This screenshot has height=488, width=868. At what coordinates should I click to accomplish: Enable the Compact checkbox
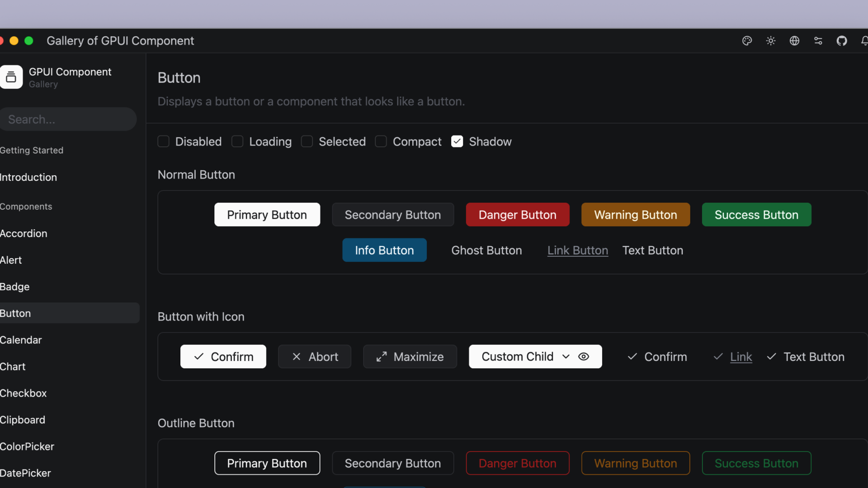tap(381, 141)
